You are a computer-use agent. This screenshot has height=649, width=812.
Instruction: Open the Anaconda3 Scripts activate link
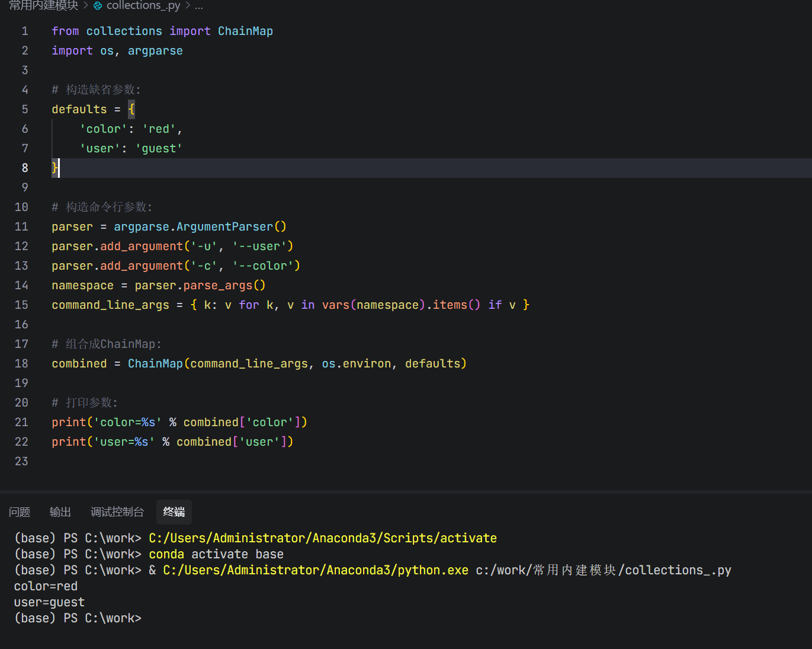click(x=322, y=538)
